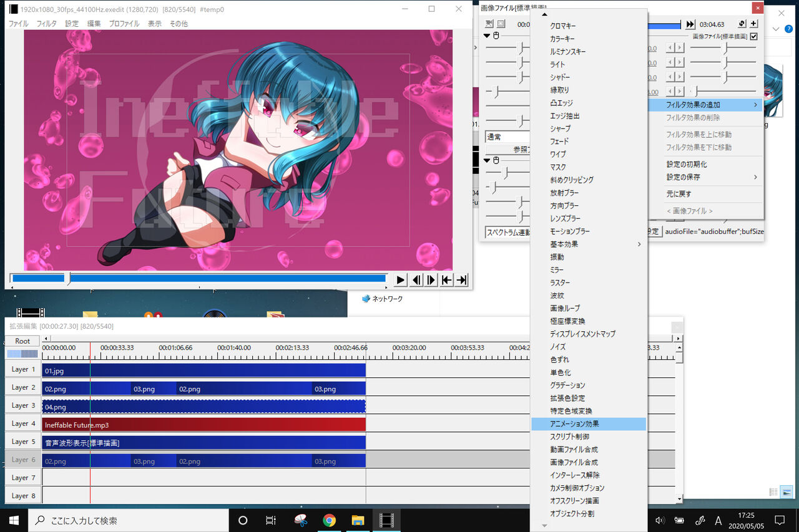Switch Explorer to large thumbnails view icon
The width and height of the screenshot is (799, 532).
click(787, 492)
